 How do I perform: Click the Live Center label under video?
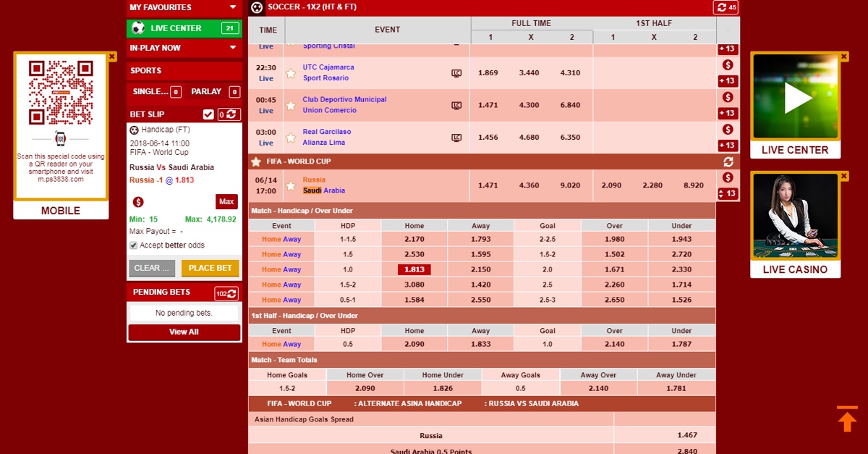click(796, 150)
